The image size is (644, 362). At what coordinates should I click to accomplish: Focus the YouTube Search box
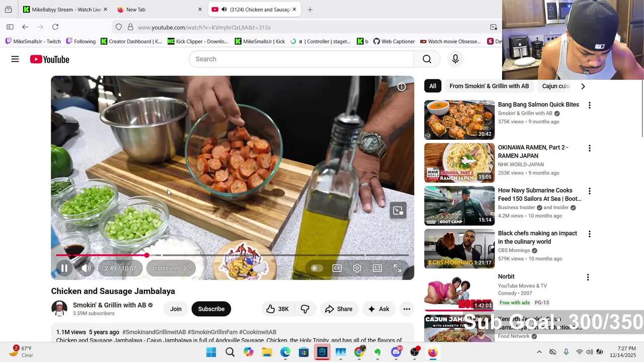click(301, 59)
